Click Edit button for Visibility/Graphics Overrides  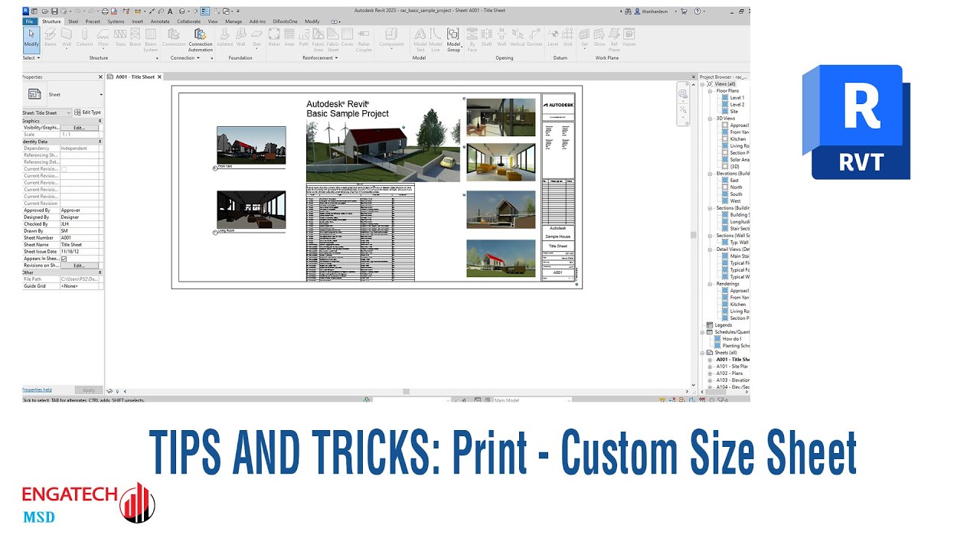pyautogui.click(x=79, y=128)
